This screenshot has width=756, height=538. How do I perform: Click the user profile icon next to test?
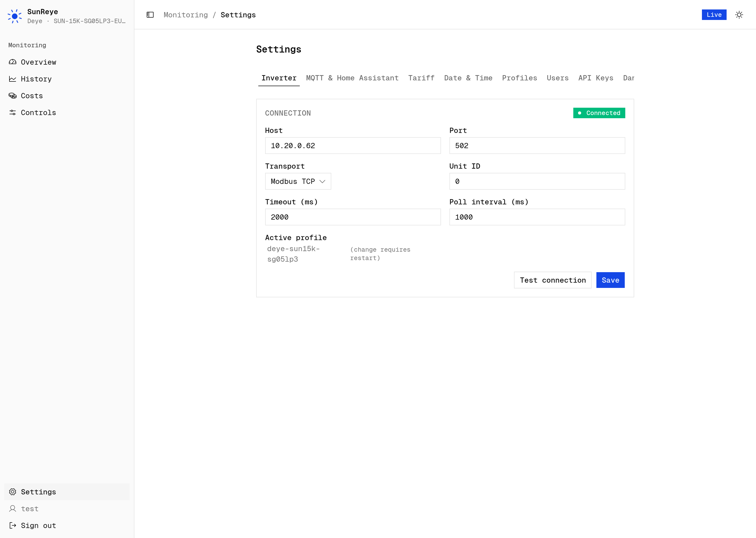[13, 509]
